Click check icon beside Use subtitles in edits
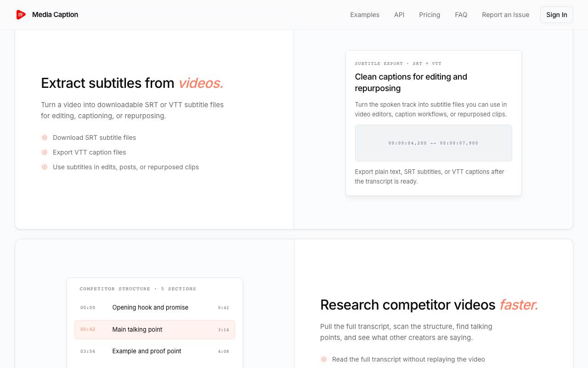 [x=45, y=167]
